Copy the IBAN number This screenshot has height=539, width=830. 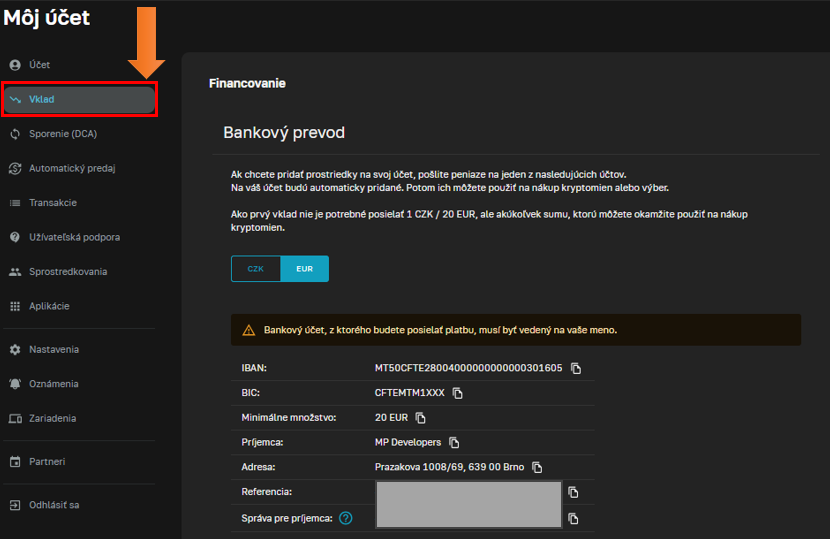(x=576, y=368)
